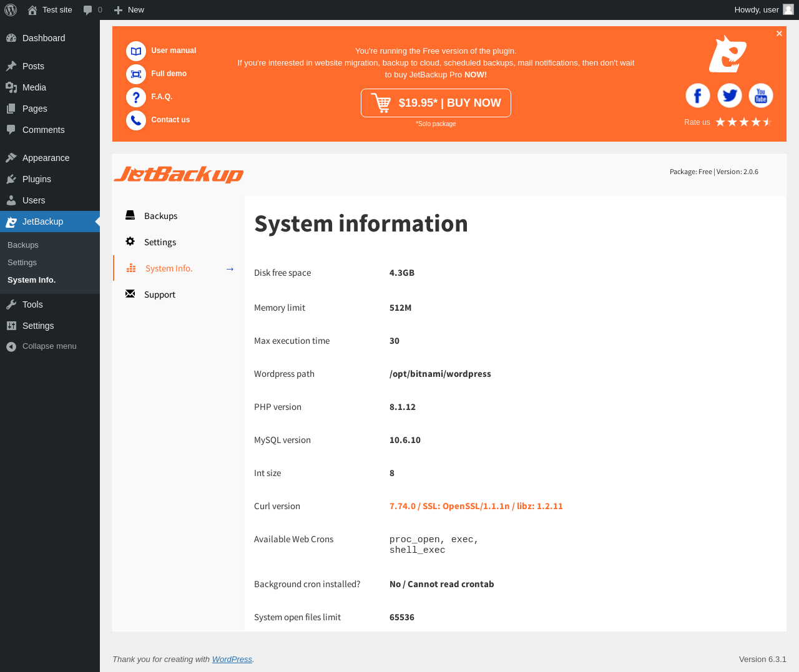Click the Appearance brush icon in sidebar
799x672 pixels.
(x=11, y=158)
